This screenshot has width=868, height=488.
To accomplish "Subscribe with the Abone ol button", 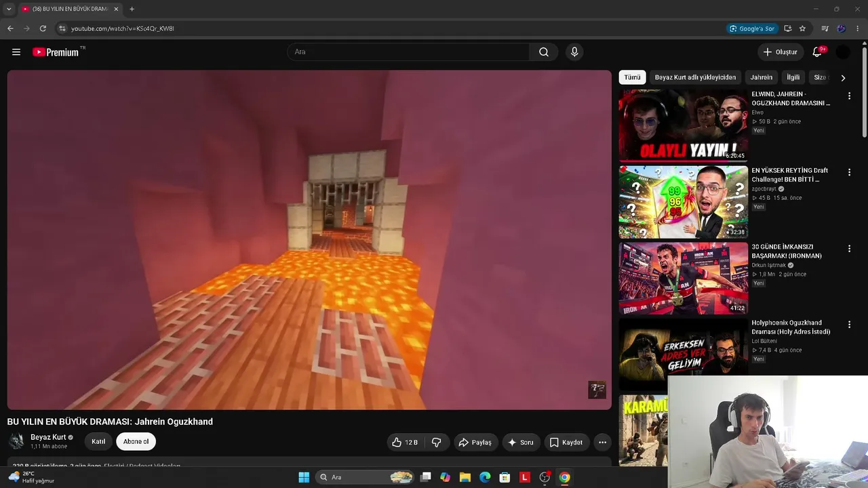I will coord(136,442).
